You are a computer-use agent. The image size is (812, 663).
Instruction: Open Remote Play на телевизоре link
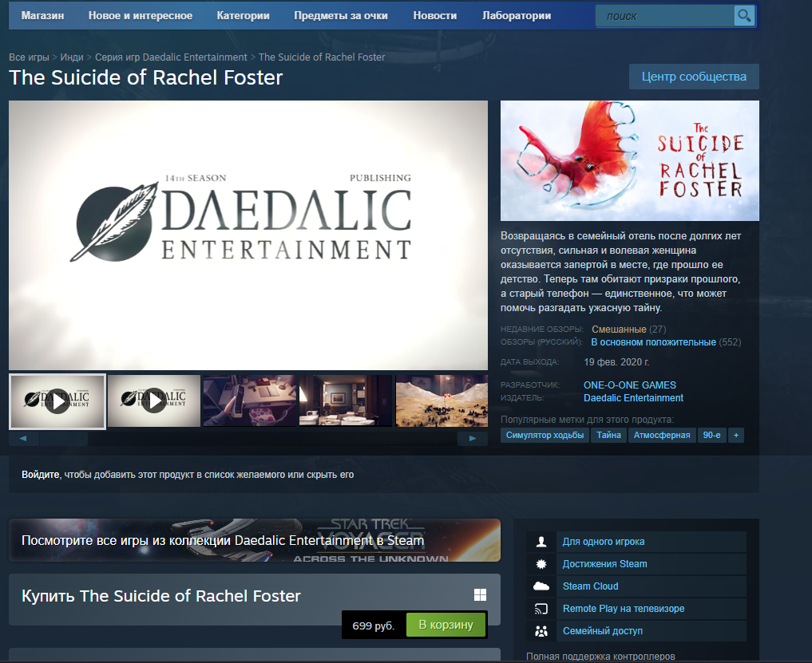(x=624, y=609)
